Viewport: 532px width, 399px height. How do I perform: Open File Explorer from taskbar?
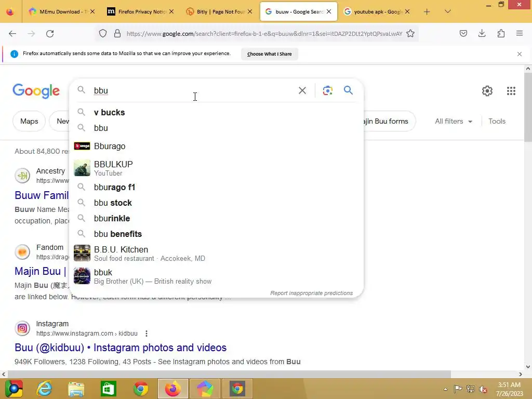(76, 389)
